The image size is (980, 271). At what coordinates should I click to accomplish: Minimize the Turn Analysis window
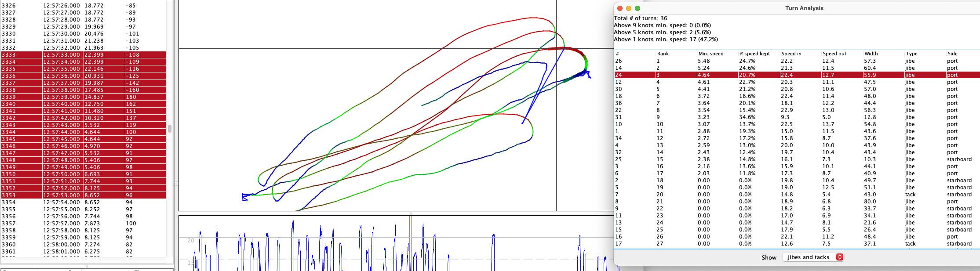[629, 8]
